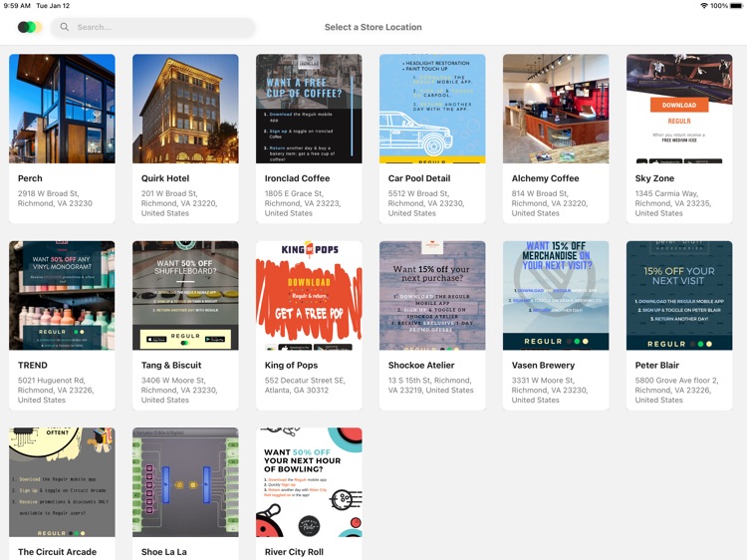Viewport: 747px width, 560px height.
Task: Select the TREND store title
Action: 33,365
